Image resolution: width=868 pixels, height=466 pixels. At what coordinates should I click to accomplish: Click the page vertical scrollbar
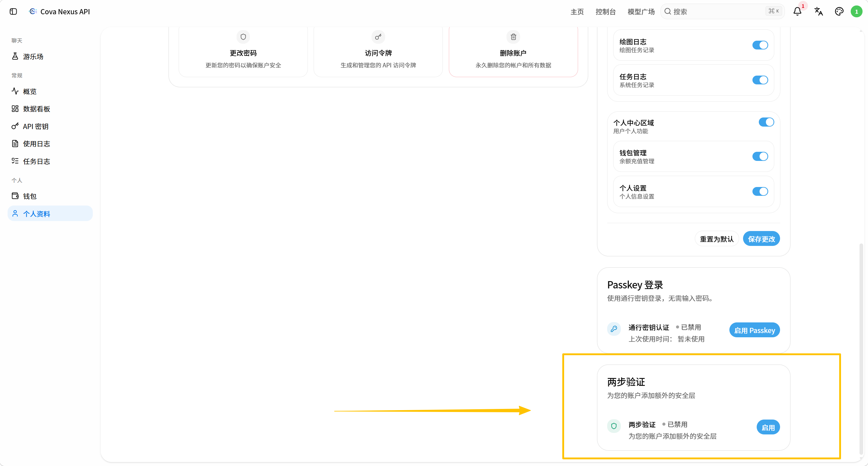point(861,349)
